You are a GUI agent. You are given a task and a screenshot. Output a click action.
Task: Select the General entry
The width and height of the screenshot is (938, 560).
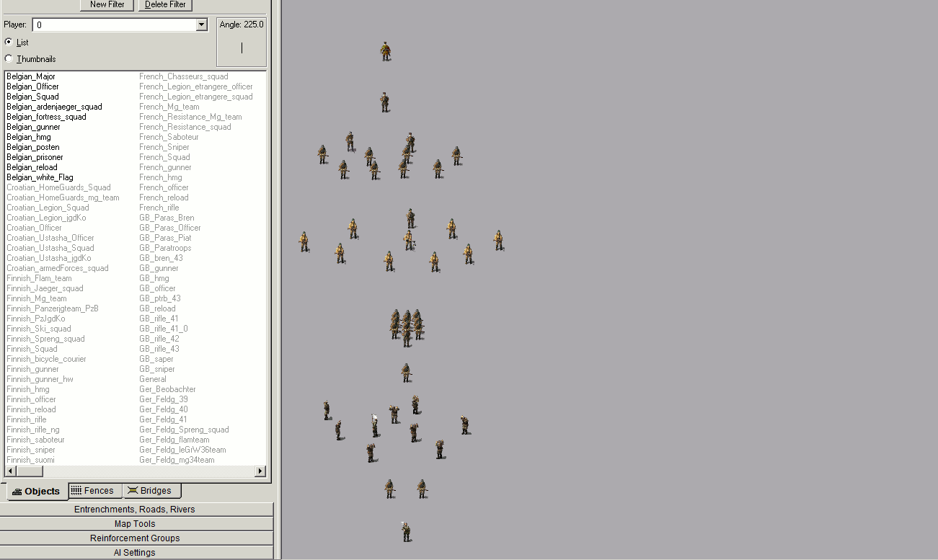tap(153, 379)
